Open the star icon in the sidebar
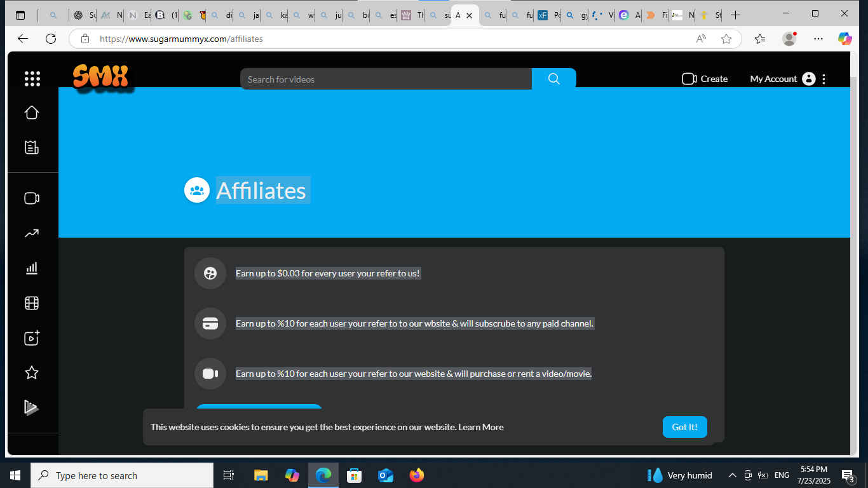 32,372
